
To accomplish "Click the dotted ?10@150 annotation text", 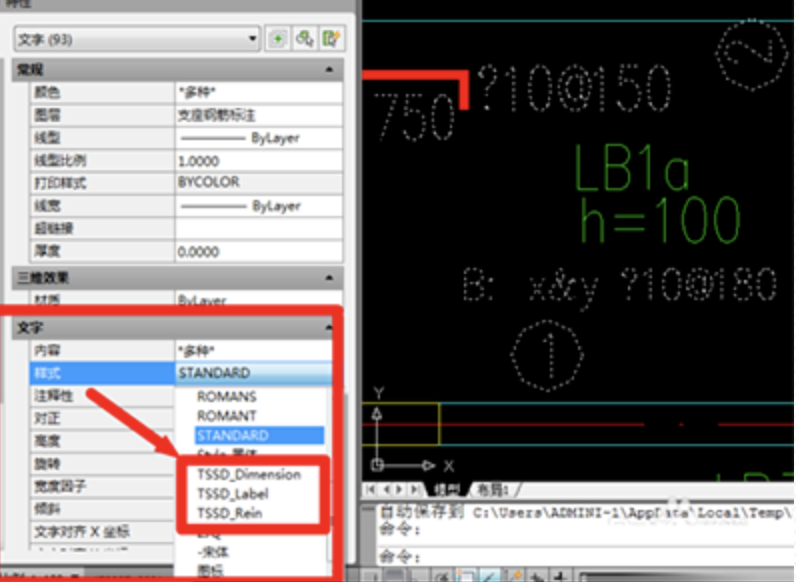I will pyautogui.click(x=574, y=88).
